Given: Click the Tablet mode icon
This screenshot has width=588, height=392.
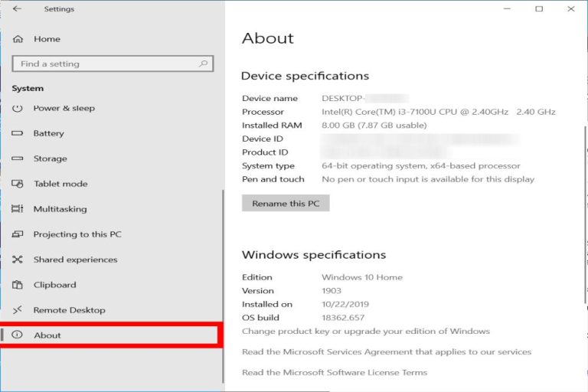Looking at the screenshot, I should (x=18, y=184).
